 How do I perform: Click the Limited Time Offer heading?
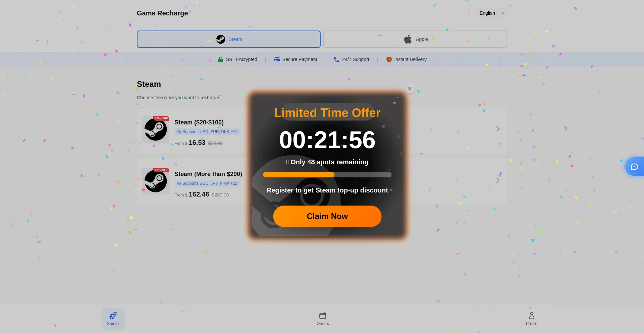click(327, 113)
